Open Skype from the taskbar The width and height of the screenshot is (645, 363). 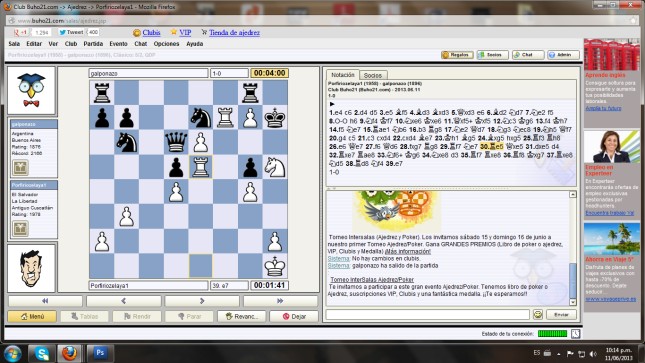click(42, 353)
